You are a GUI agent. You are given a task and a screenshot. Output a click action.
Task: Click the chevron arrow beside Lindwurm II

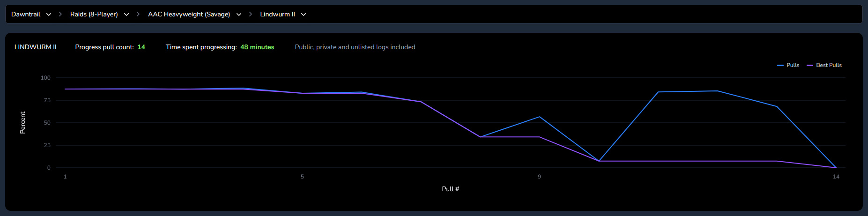tap(304, 15)
